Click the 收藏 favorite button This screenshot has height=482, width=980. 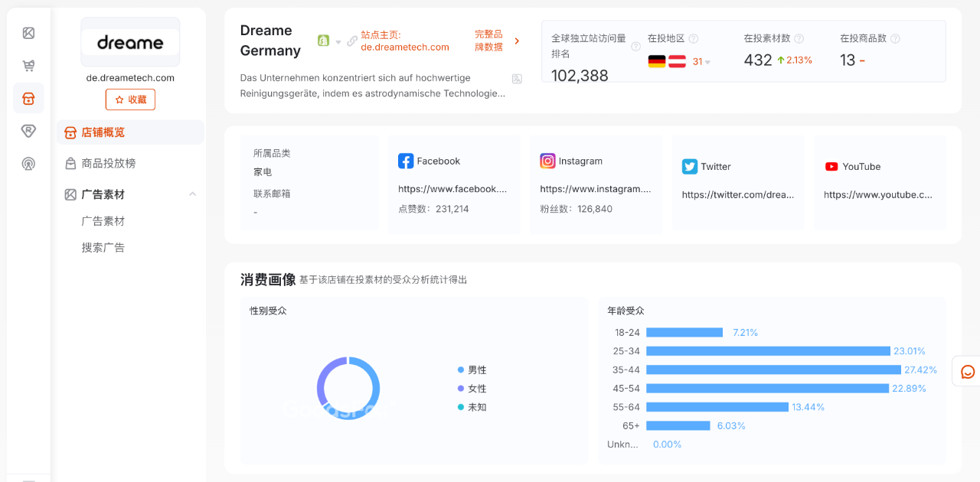(x=130, y=99)
